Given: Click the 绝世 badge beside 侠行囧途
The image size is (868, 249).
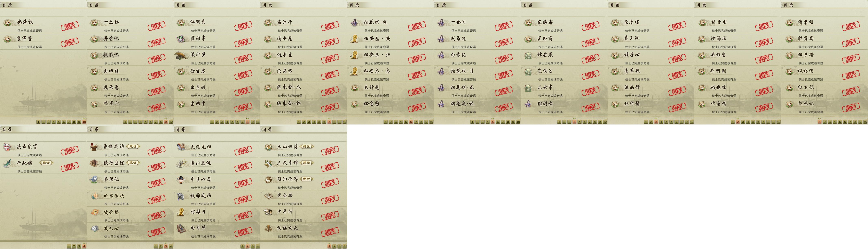Looking at the screenshot, I should pyautogui.click(x=133, y=163).
